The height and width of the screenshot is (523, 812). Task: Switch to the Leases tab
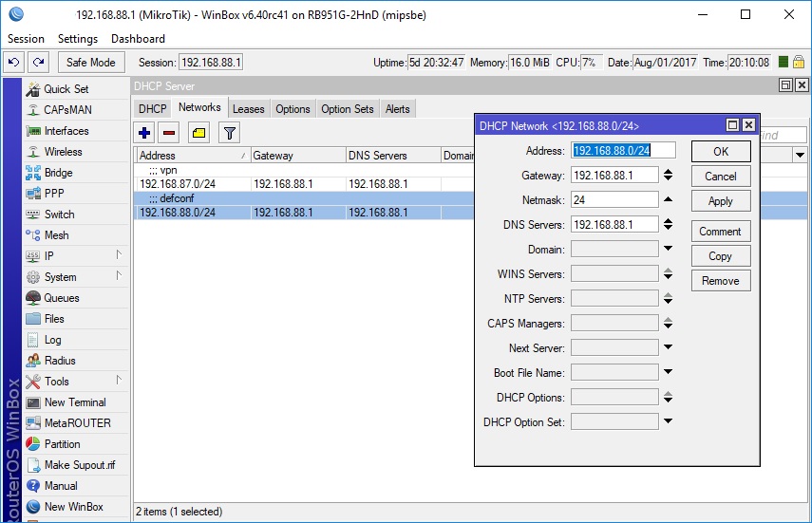248,109
